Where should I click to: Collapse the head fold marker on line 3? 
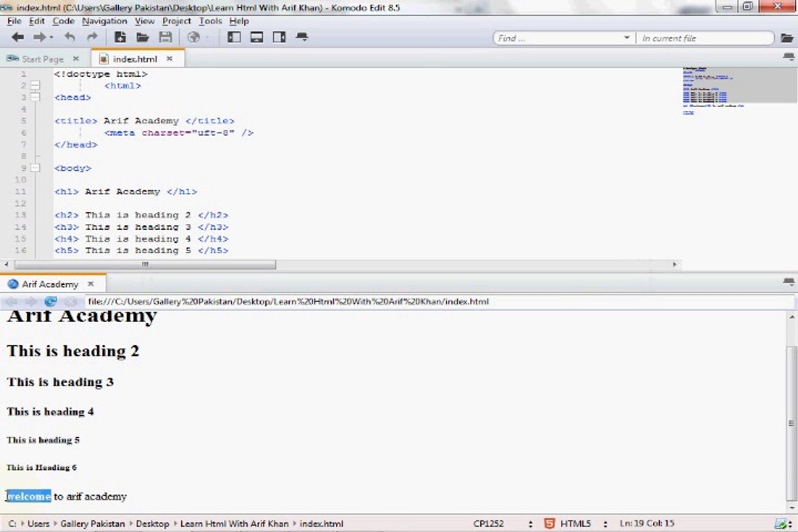[x=35, y=97]
